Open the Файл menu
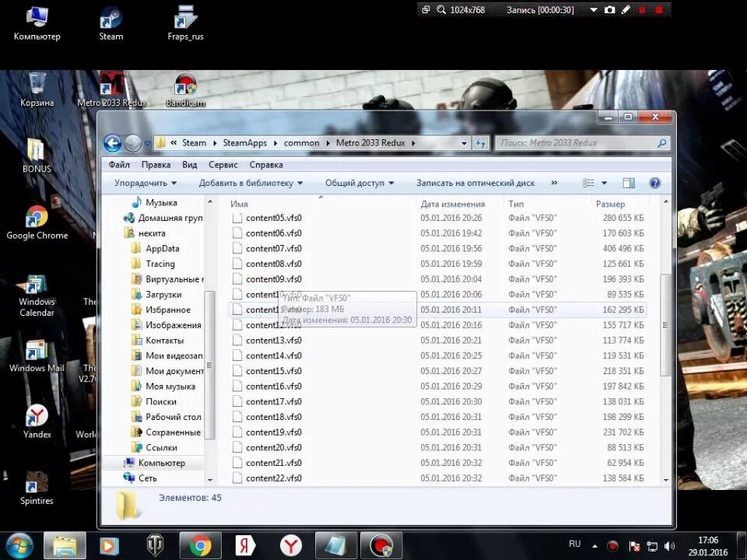 tap(119, 165)
